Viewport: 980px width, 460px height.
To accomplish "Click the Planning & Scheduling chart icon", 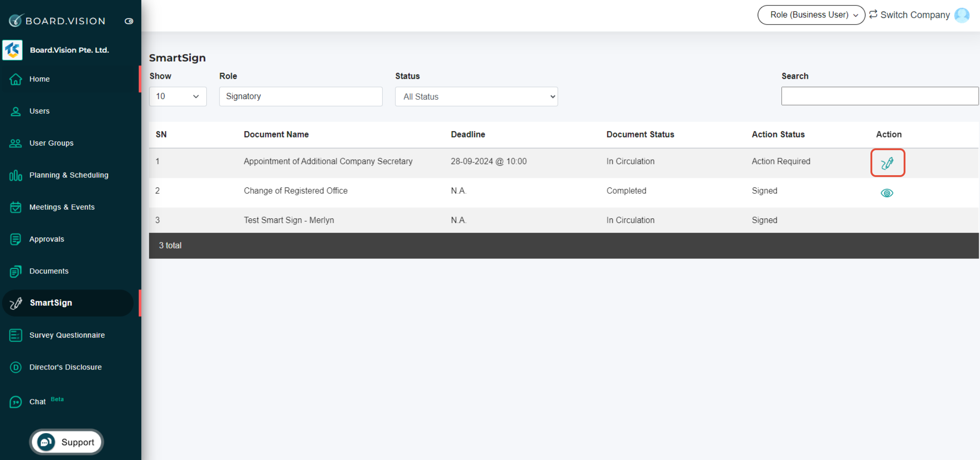I will tap(15, 175).
